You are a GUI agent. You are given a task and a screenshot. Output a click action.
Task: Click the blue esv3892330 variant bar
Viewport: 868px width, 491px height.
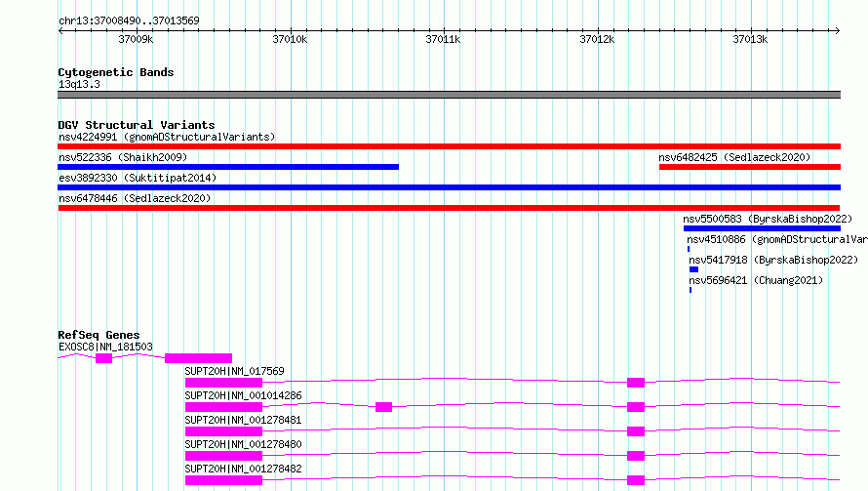click(x=449, y=187)
